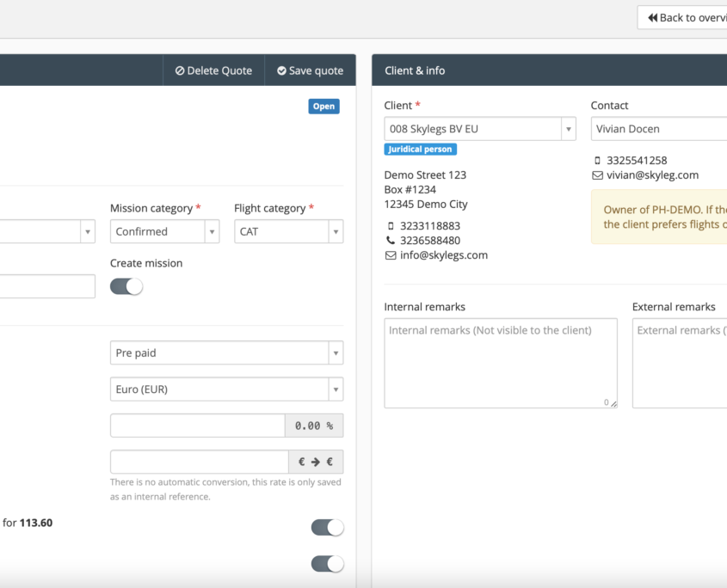This screenshot has height=588, width=727.
Task: Click the Delete Quote button
Action: pyautogui.click(x=213, y=70)
